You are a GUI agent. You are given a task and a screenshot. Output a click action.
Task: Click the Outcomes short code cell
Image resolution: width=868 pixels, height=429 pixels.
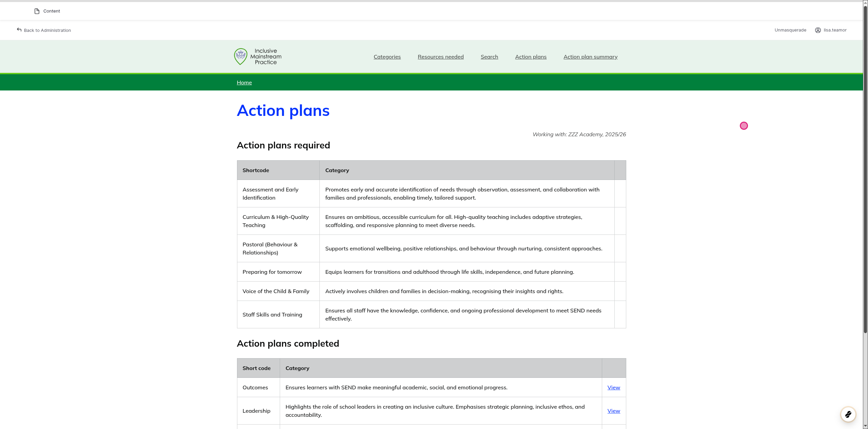tap(258, 388)
